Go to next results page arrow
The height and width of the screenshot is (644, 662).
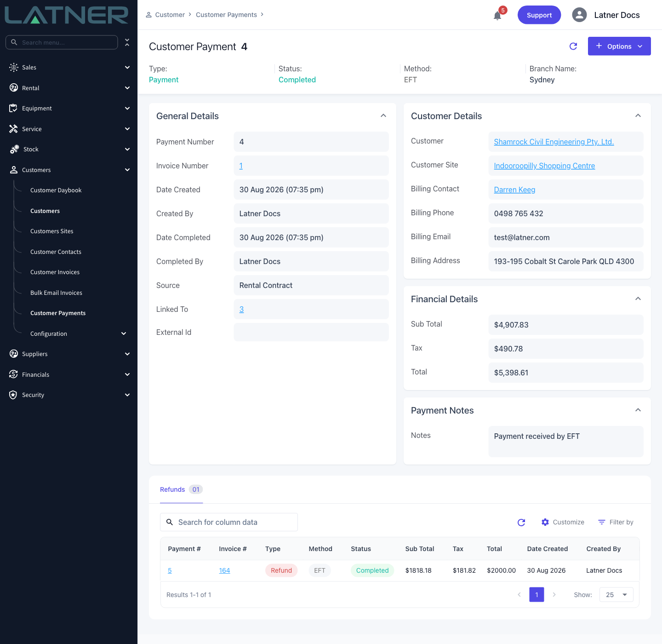coord(554,595)
